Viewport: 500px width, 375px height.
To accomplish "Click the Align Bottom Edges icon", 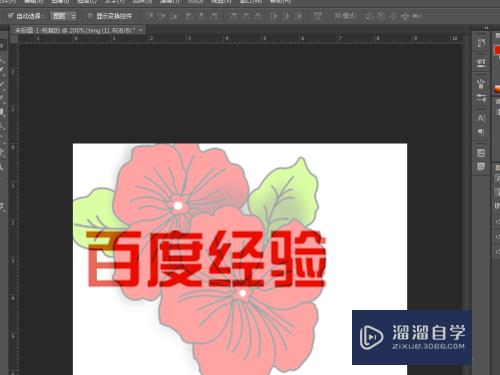I will click(174, 16).
